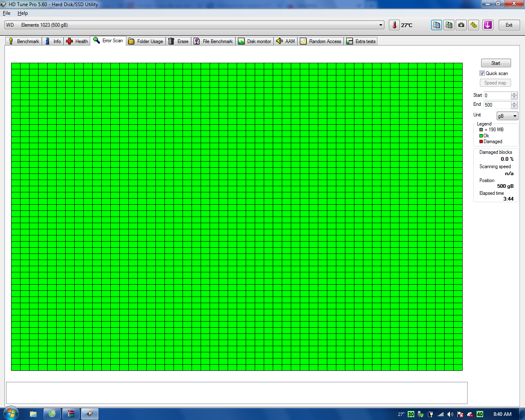Click the Exit button
This screenshot has height=420, width=525.
(509, 25)
